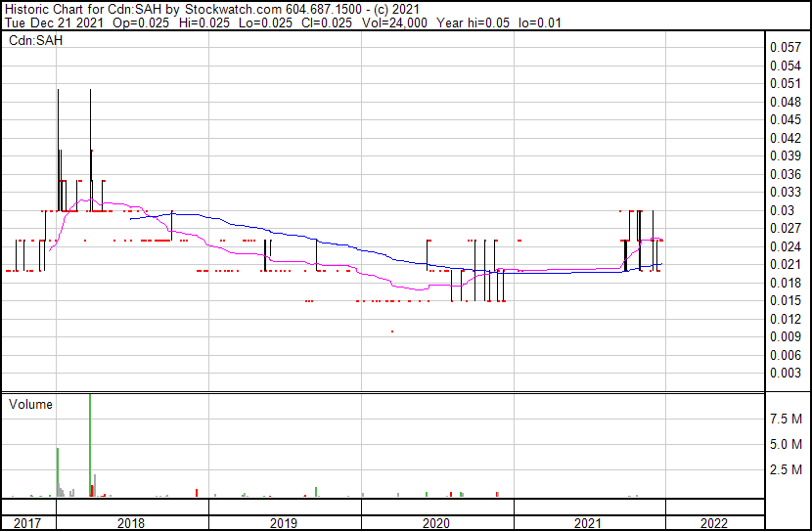The height and width of the screenshot is (531, 812).
Task: Select the 2021 year label on time axis
Action: click(x=588, y=523)
